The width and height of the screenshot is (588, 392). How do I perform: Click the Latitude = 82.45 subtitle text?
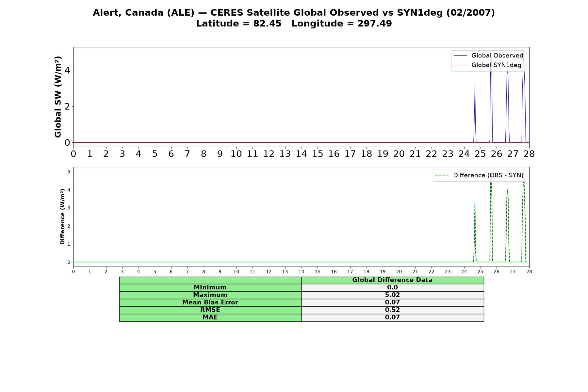pos(238,24)
